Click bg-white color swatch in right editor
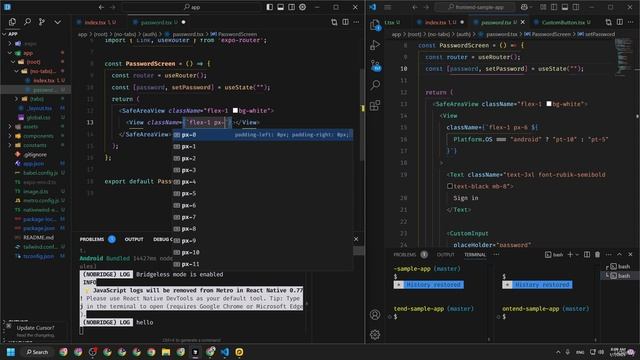This screenshot has height=360, width=640. (x=549, y=104)
